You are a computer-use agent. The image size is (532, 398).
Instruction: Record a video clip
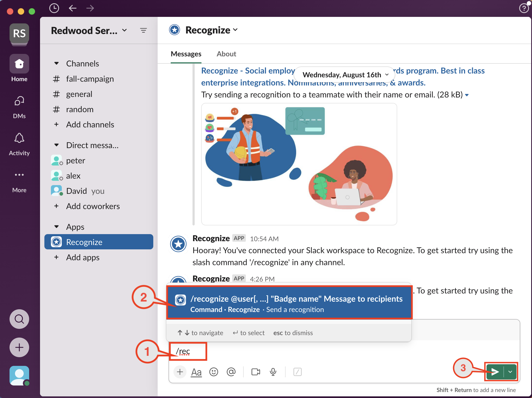pos(256,372)
